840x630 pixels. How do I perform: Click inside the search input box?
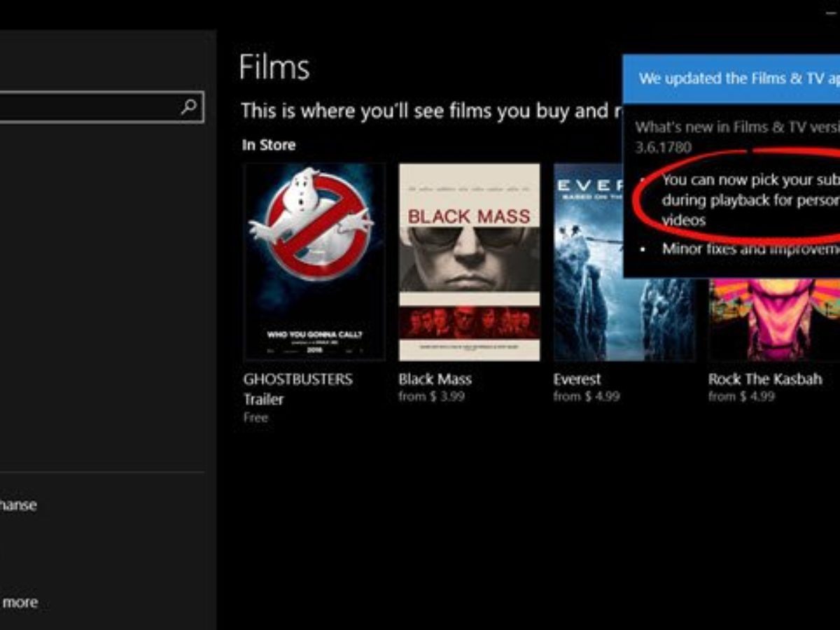[x=101, y=107]
